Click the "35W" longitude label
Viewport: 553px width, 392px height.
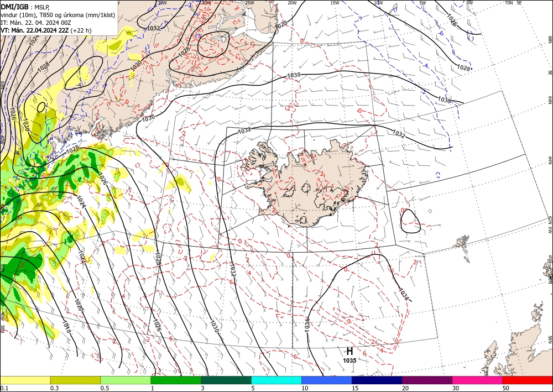pyautogui.click(x=162, y=3)
